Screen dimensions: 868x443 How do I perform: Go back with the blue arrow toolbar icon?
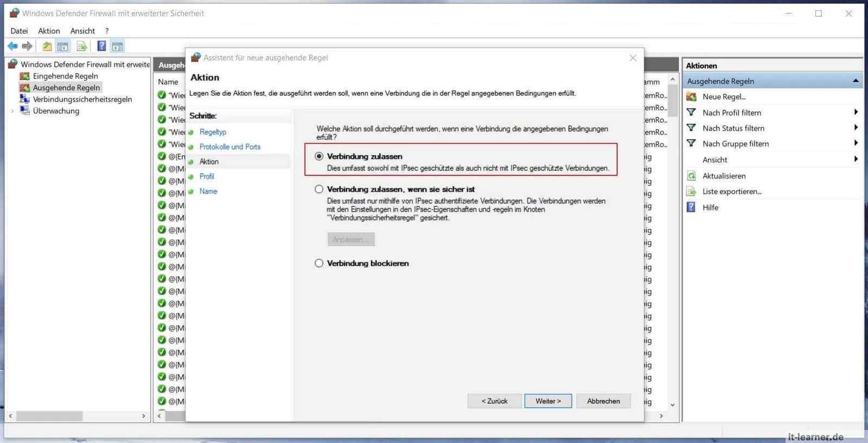12,47
